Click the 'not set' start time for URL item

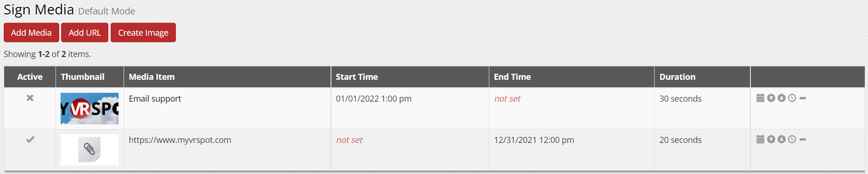(x=350, y=140)
